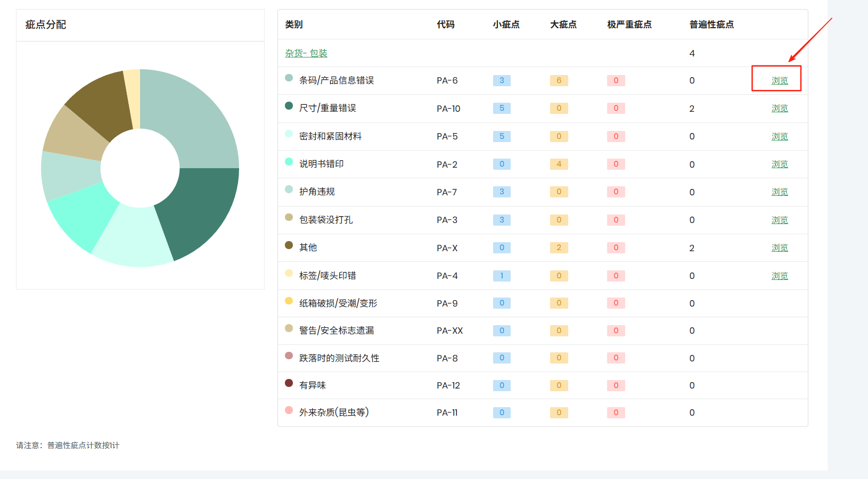The width and height of the screenshot is (868, 479).
Task: Click 浏览 for 说明书错印 row
Action: pos(780,164)
